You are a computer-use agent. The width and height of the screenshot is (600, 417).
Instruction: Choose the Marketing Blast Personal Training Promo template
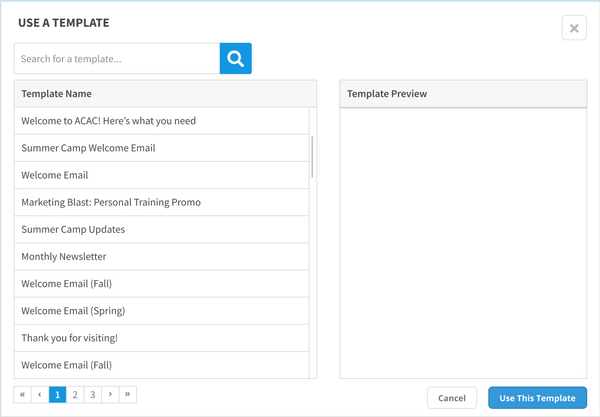click(111, 202)
